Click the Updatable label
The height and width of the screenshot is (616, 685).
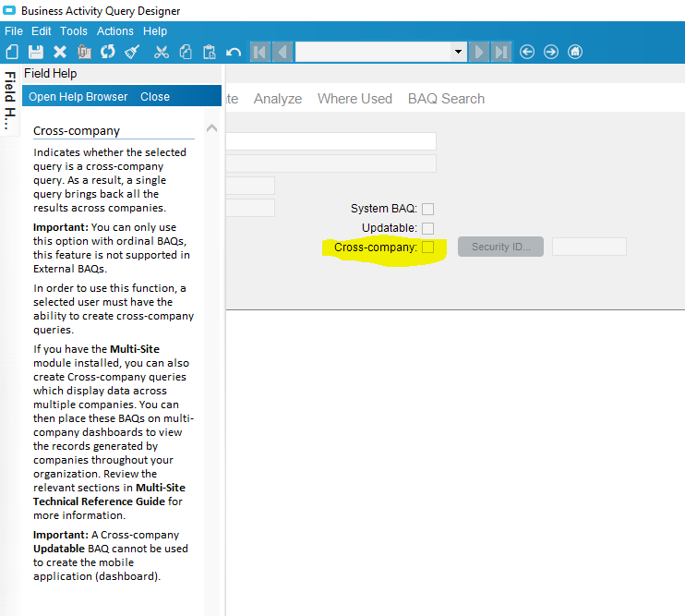click(x=390, y=228)
